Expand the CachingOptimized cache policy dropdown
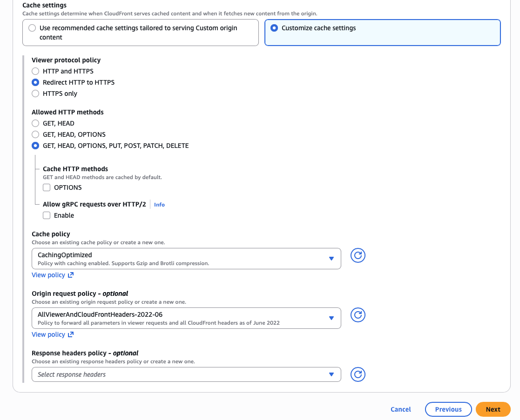This screenshot has width=520, height=420. click(186, 258)
